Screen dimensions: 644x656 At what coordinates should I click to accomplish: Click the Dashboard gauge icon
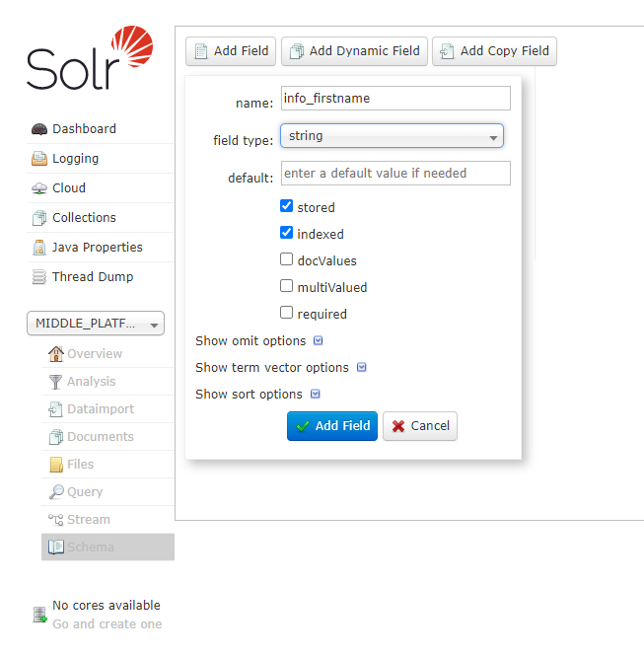pos(39,129)
